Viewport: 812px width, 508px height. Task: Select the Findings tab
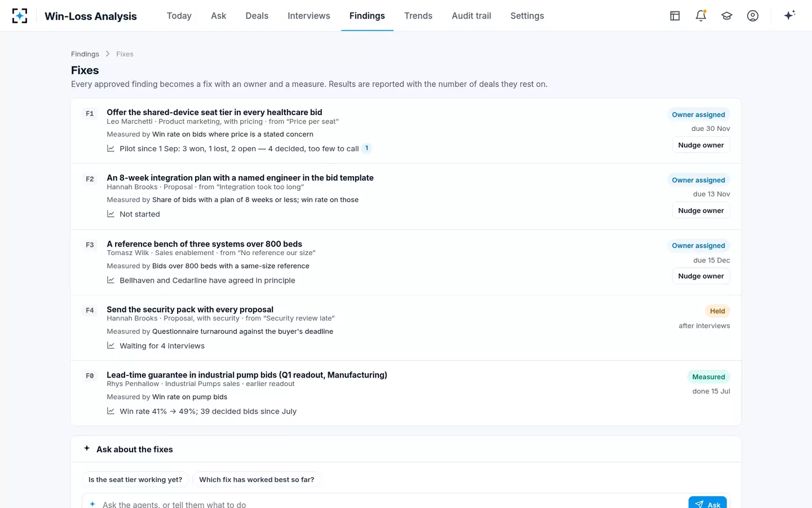(367, 16)
